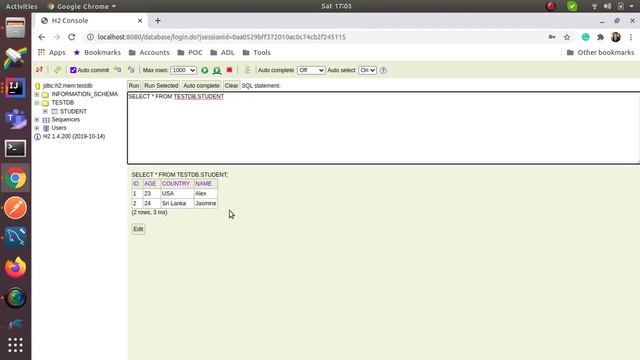Click the INFORMATION_SCHEMA folder icon

pos(45,94)
